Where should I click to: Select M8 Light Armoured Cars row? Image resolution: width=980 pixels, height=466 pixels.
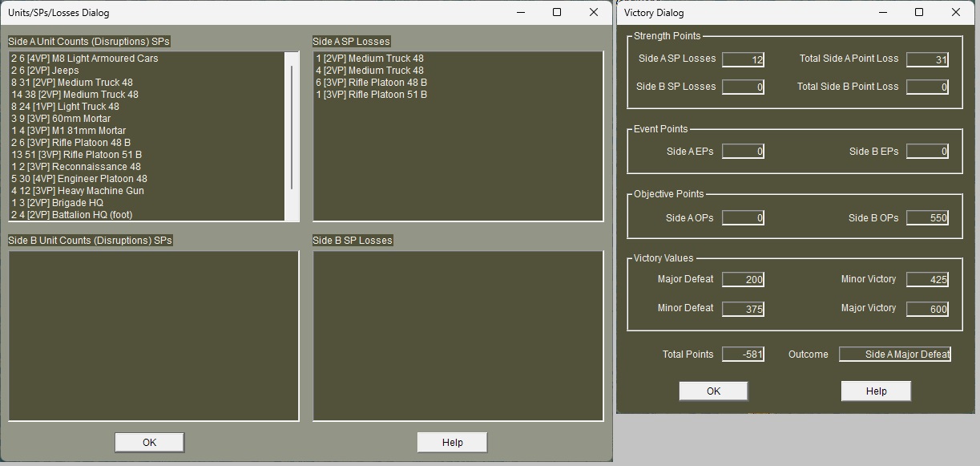(147, 59)
